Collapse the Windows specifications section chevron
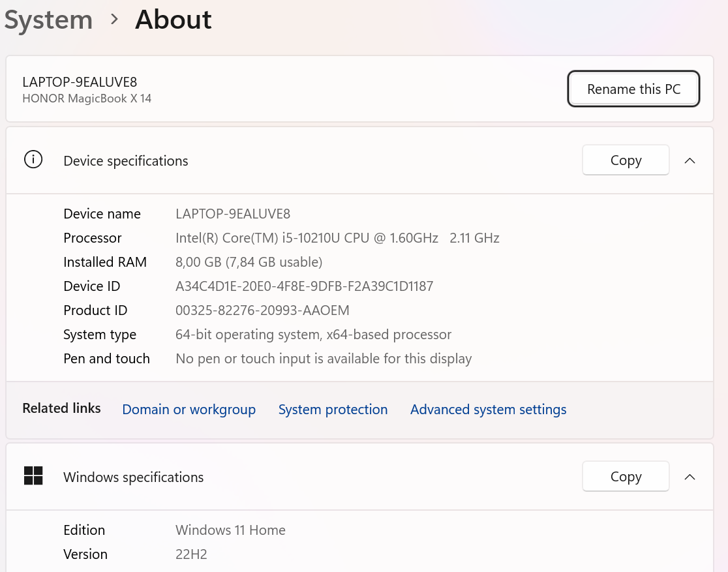Viewport: 728px width, 572px height. click(690, 477)
